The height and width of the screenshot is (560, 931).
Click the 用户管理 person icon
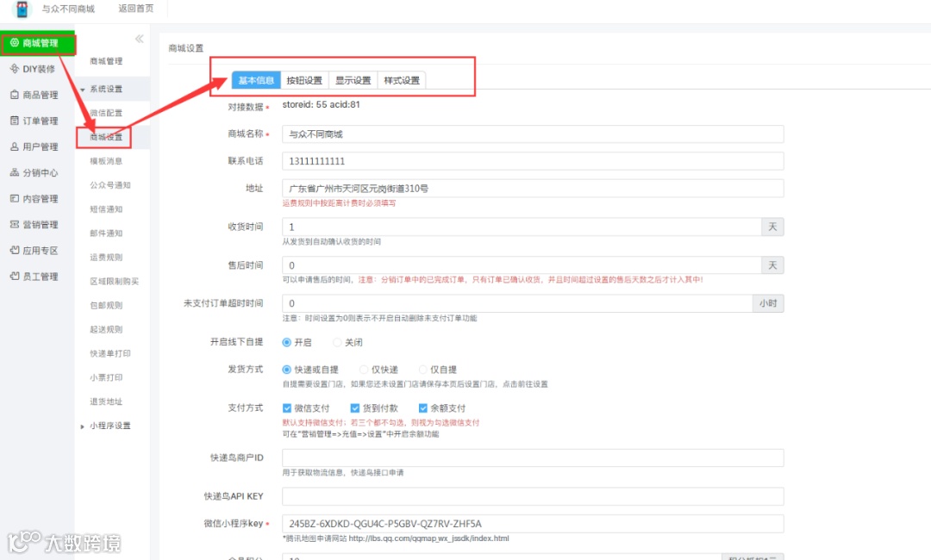click(x=15, y=146)
